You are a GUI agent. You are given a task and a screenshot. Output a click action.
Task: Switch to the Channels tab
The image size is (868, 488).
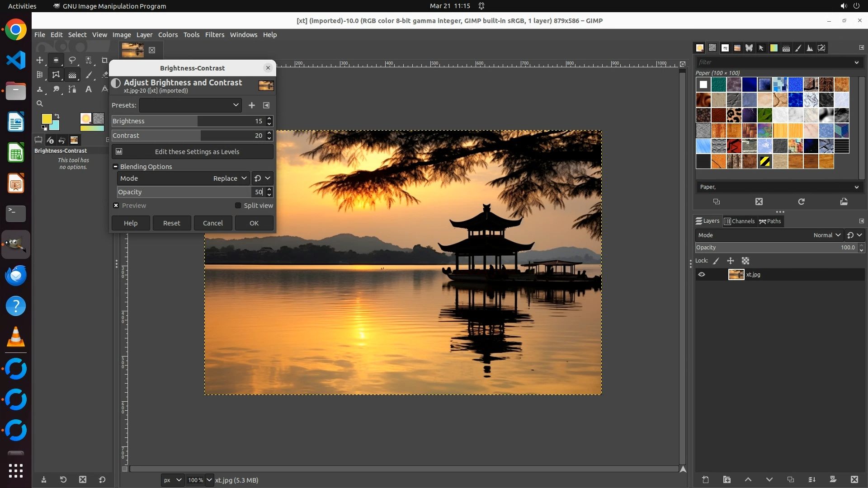739,221
